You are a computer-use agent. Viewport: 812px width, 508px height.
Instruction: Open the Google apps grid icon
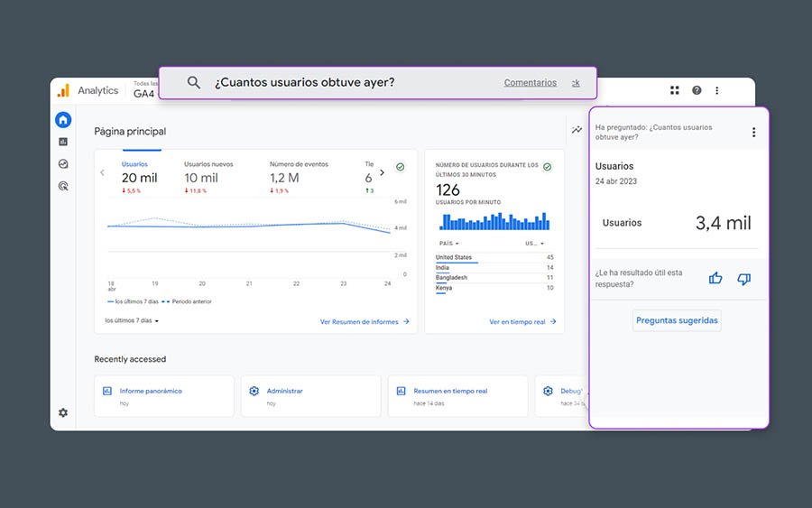(x=675, y=90)
